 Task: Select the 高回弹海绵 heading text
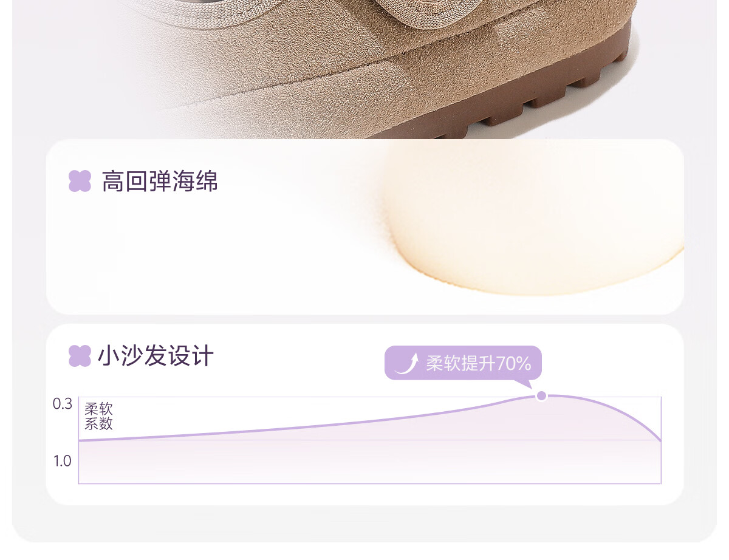click(x=160, y=181)
